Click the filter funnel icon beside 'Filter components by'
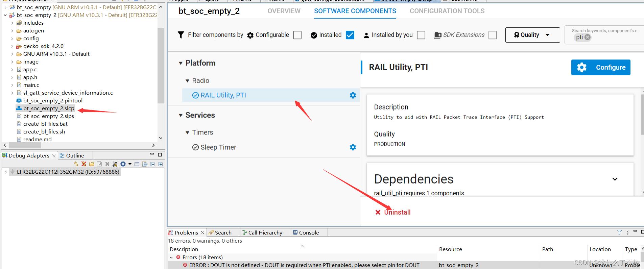The height and width of the screenshot is (269, 644). (181, 35)
